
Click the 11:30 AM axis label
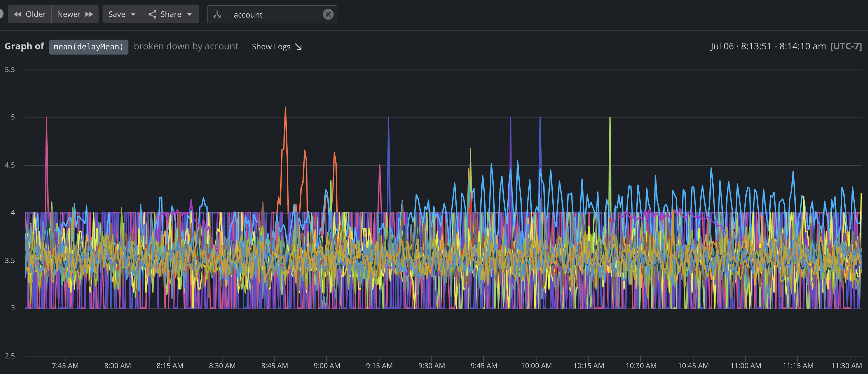847,366
